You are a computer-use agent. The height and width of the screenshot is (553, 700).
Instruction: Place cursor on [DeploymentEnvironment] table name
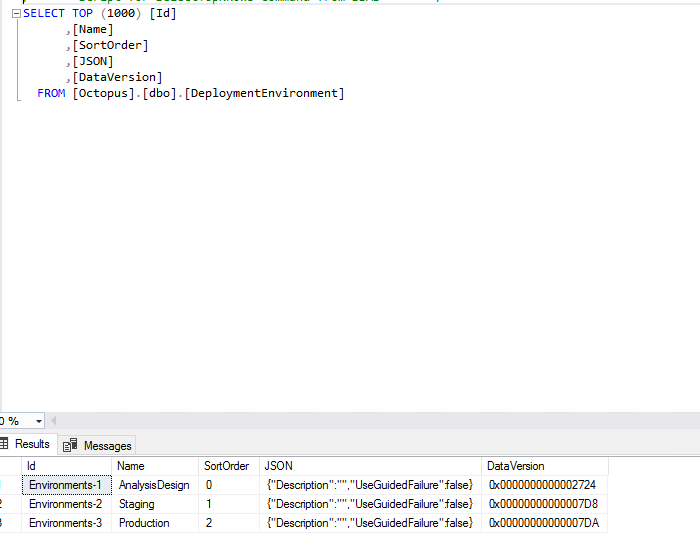tap(264, 93)
